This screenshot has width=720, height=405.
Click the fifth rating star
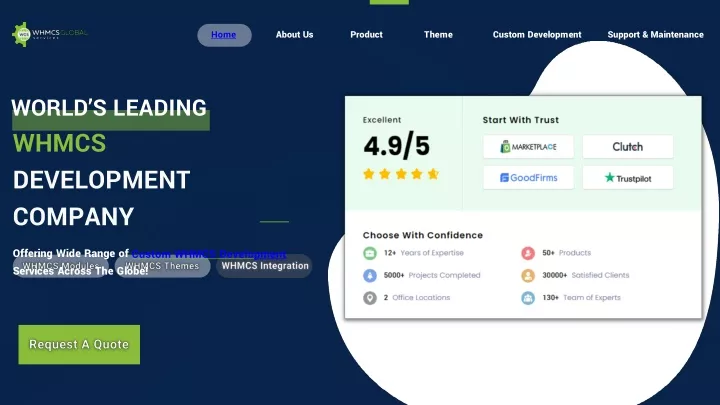(433, 174)
